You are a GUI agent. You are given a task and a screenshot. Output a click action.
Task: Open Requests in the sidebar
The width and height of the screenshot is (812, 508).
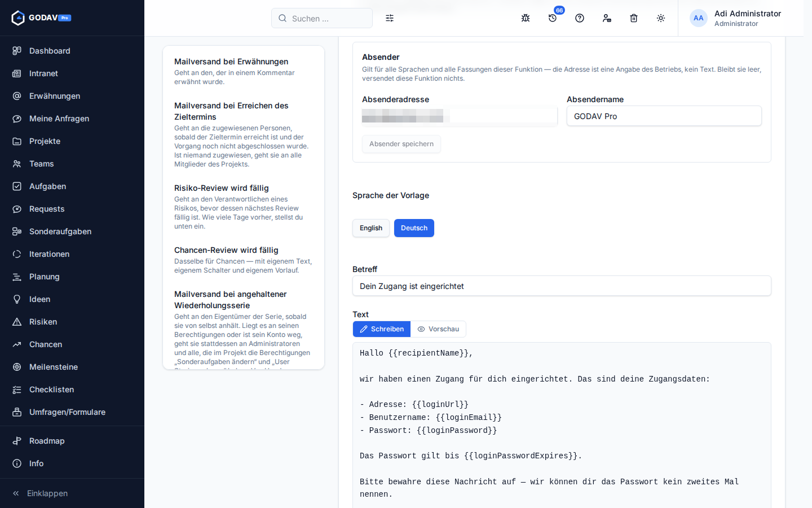click(x=72, y=209)
